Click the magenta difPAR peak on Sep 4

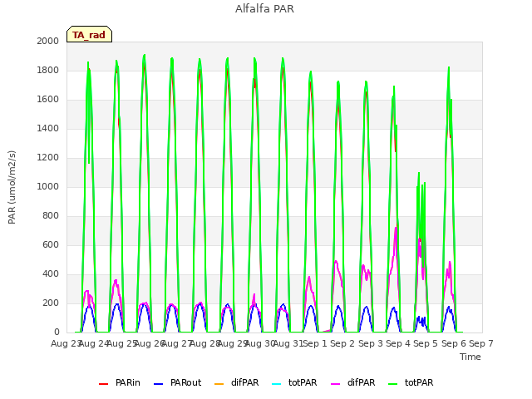click(396, 228)
